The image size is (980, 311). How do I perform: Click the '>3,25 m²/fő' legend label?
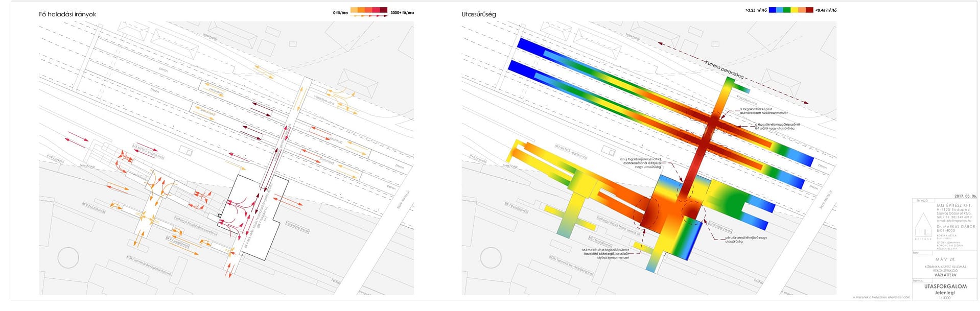point(756,10)
